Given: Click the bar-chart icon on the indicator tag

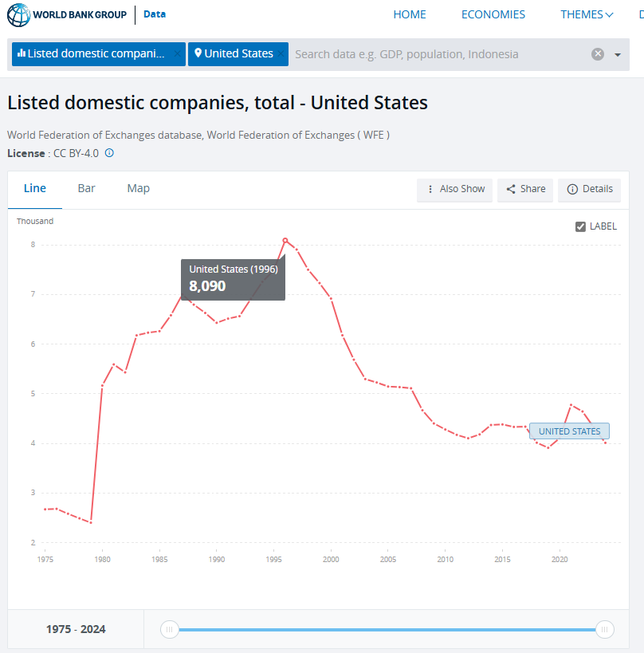Looking at the screenshot, I should point(20,53).
